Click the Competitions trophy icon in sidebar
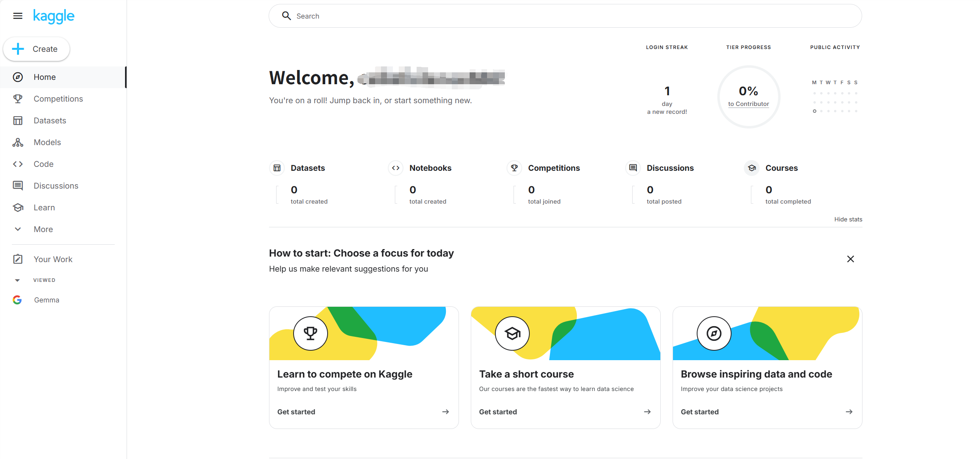The image size is (980, 459). coord(18,99)
